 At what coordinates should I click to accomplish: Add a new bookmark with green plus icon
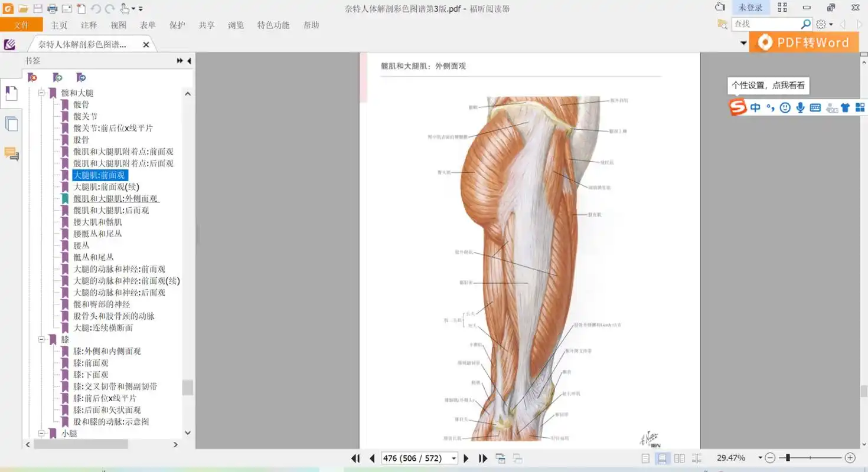56,77
